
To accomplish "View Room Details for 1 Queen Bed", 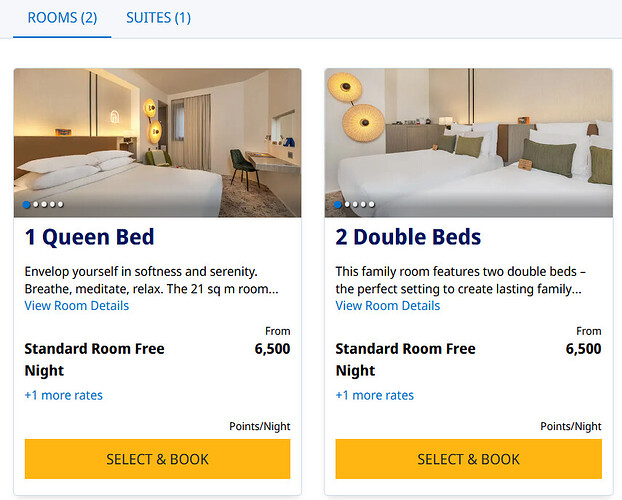I will pyautogui.click(x=77, y=306).
